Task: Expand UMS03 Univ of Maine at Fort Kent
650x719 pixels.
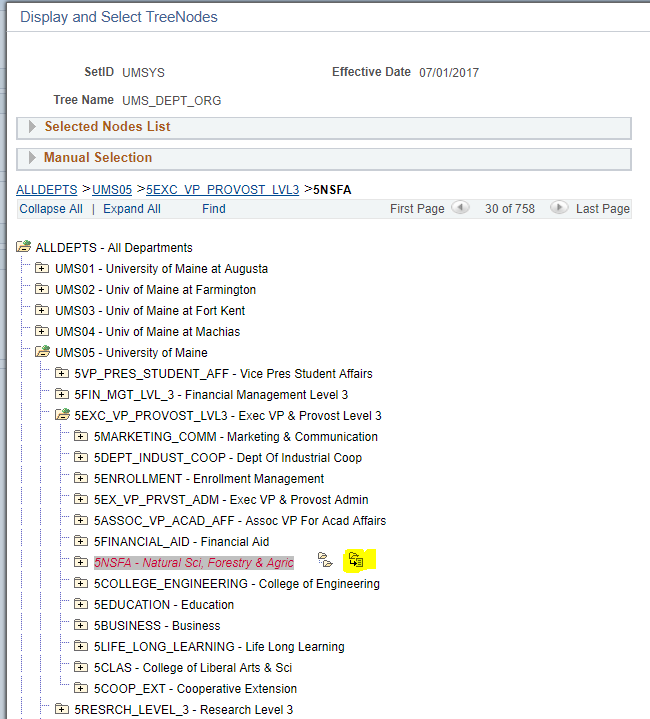Action: [x=42, y=310]
